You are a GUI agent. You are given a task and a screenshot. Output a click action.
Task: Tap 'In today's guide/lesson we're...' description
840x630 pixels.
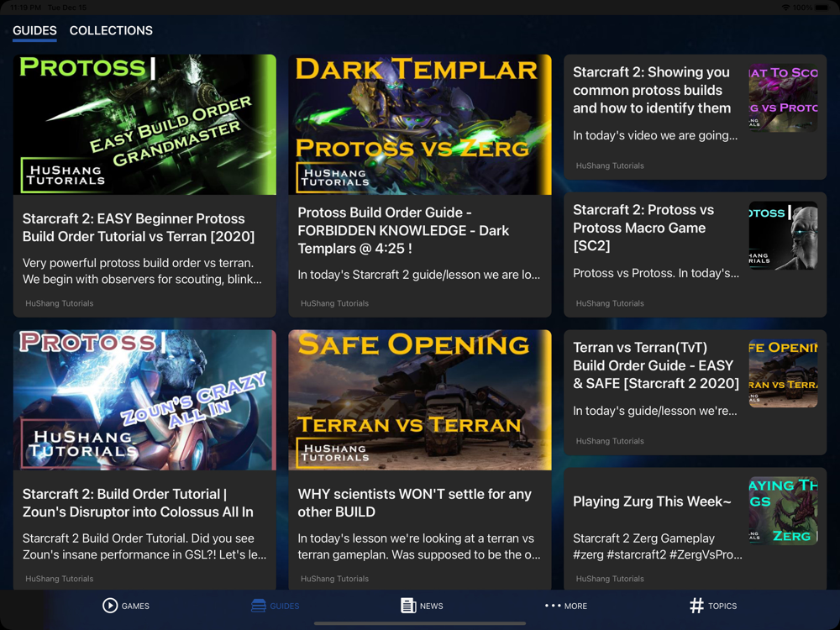click(655, 411)
